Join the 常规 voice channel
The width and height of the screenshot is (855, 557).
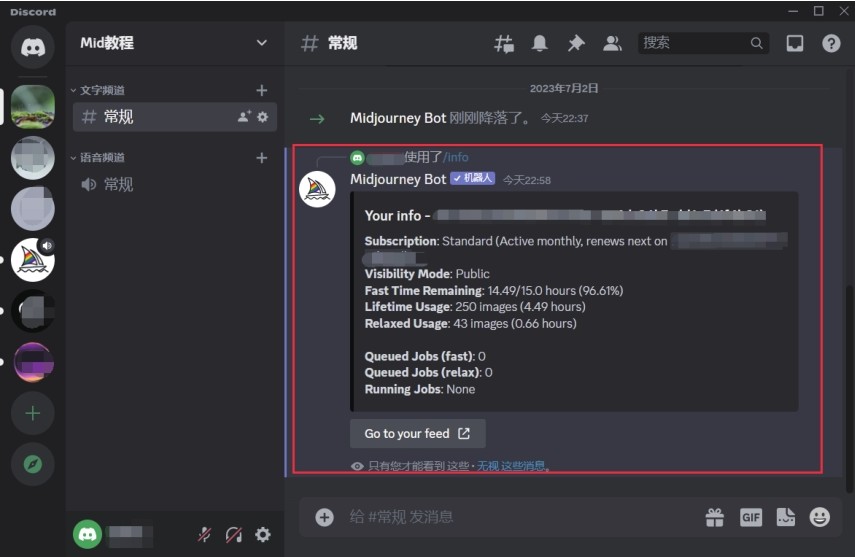(174, 184)
